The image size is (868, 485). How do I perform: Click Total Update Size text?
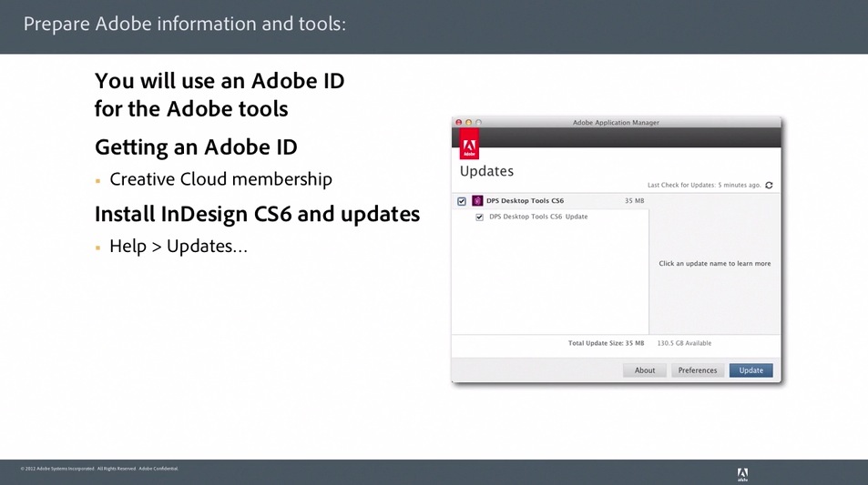[607, 343]
